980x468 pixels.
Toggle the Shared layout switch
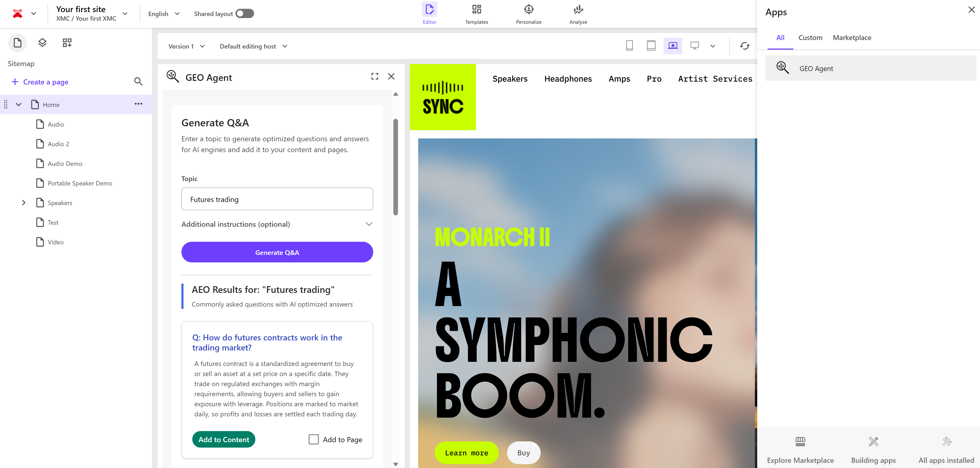[x=244, y=14]
